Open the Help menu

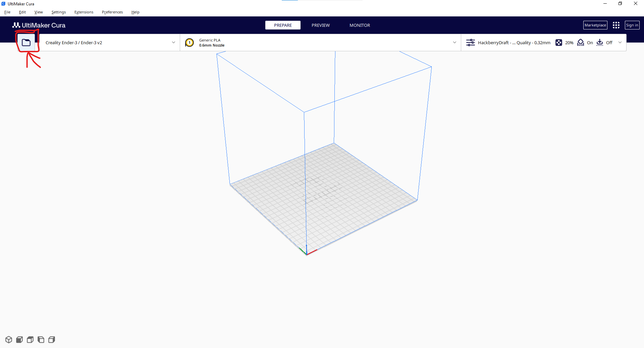(136, 12)
